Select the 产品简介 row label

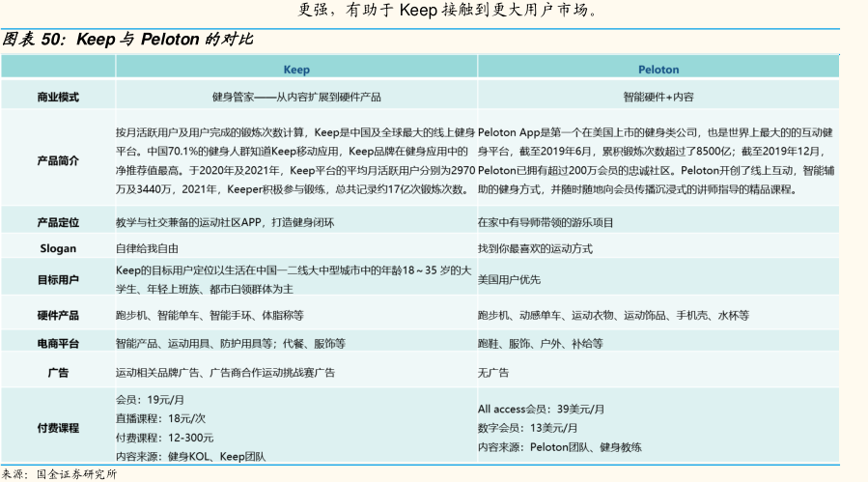click(x=58, y=160)
